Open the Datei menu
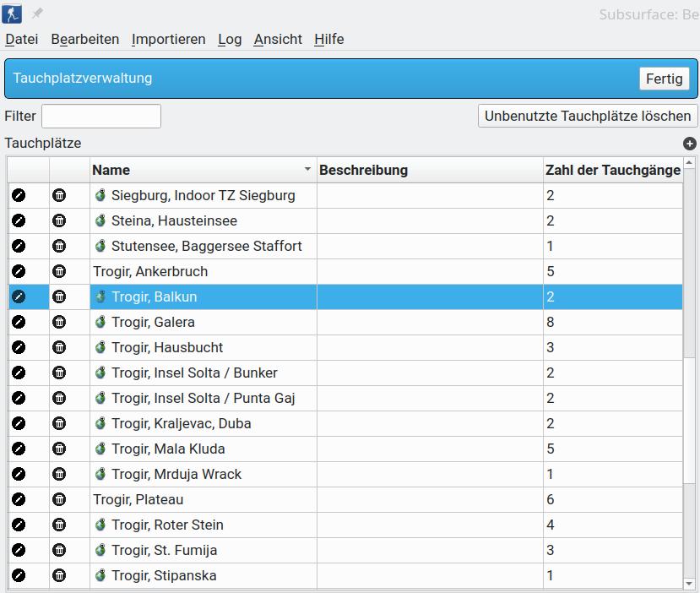The width and height of the screenshot is (700, 593). click(21, 40)
